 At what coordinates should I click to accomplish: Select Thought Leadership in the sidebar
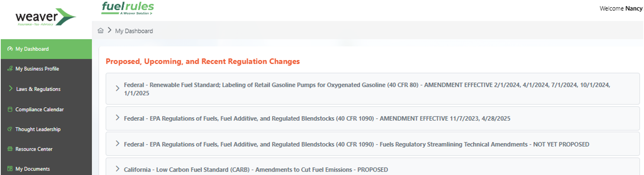pos(38,129)
